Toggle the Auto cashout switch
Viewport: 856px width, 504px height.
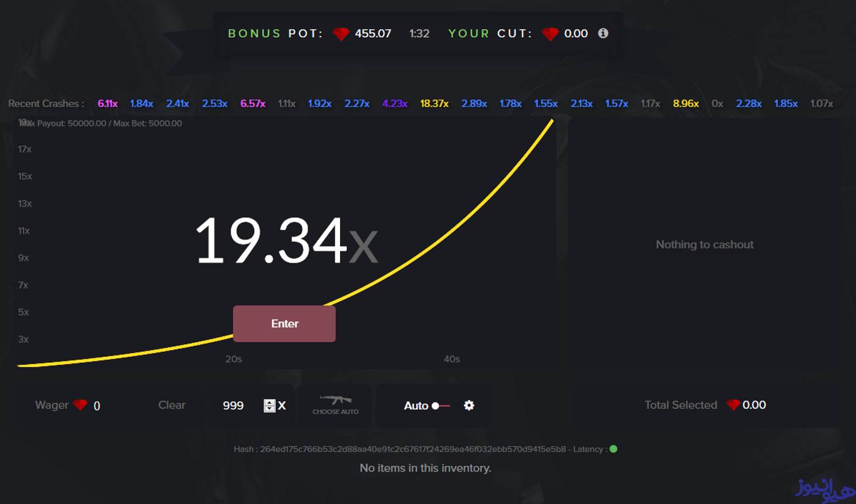441,406
